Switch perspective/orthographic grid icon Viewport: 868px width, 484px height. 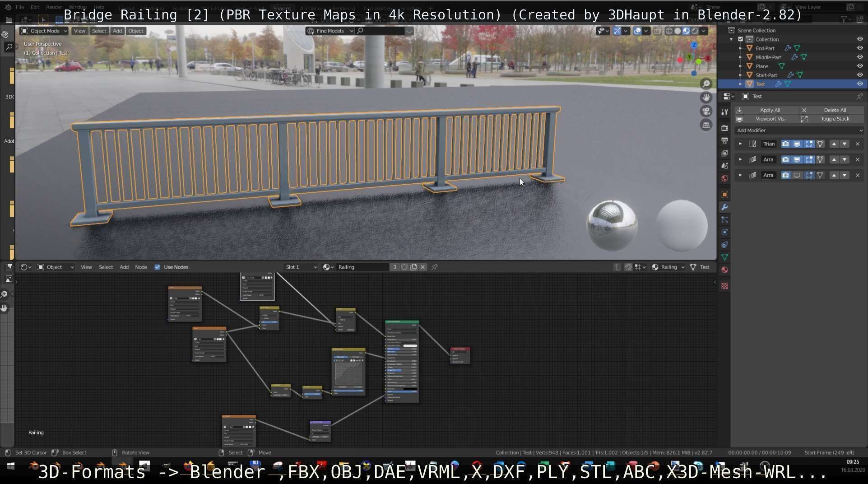[706, 125]
